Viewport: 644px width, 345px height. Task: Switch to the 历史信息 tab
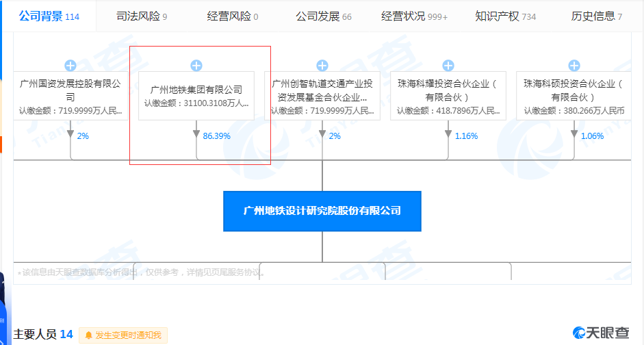click(596, 16)
